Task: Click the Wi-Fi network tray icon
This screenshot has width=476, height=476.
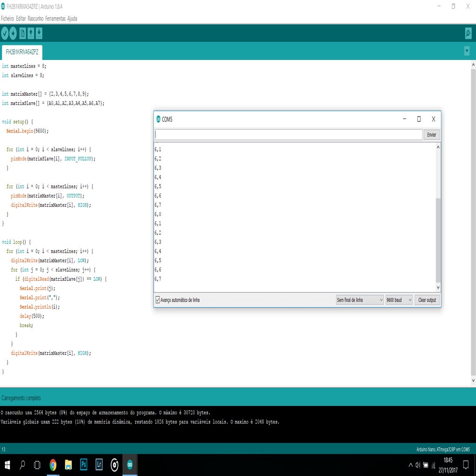Action: (x=434, y=465)
